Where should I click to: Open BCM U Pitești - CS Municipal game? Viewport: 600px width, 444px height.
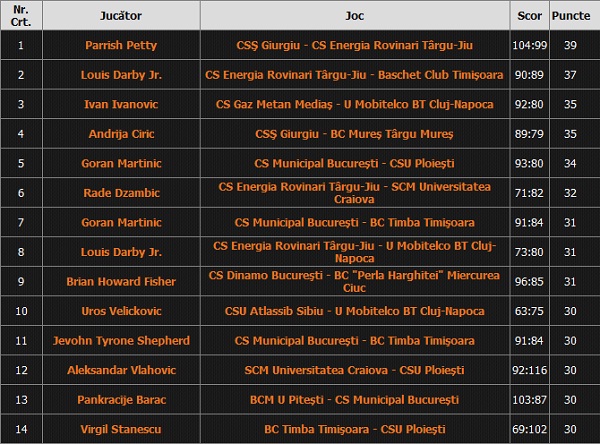tap(354, 400)
